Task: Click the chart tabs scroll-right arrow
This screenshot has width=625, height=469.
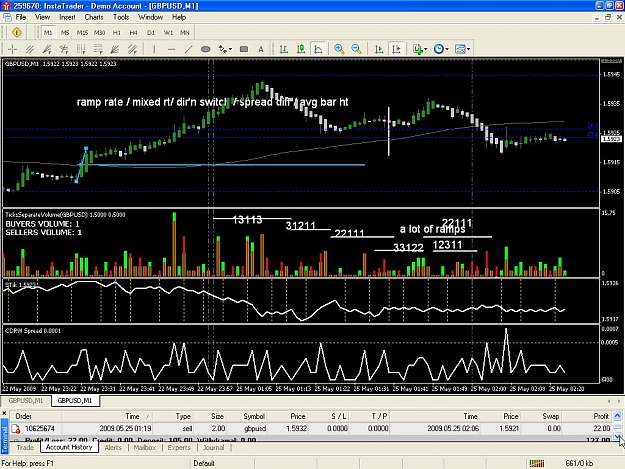Action: click(619, 401)
